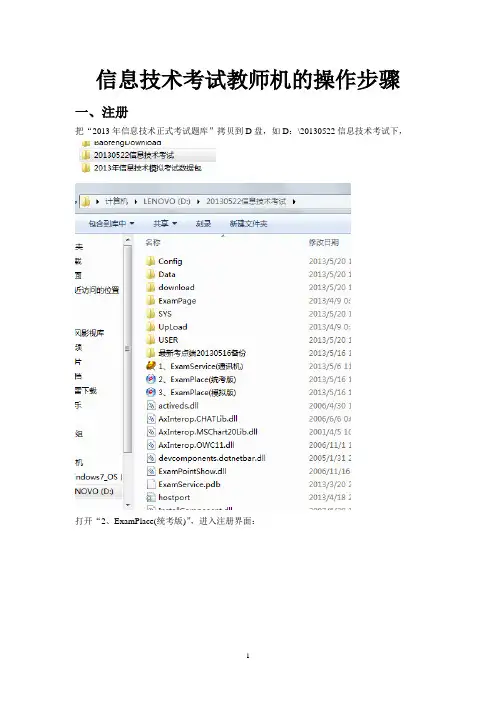The height and width of the screenshot is (702, 496).
Task: Select NOVO (D:) drive in the sidebar
Action: point(94,491)
